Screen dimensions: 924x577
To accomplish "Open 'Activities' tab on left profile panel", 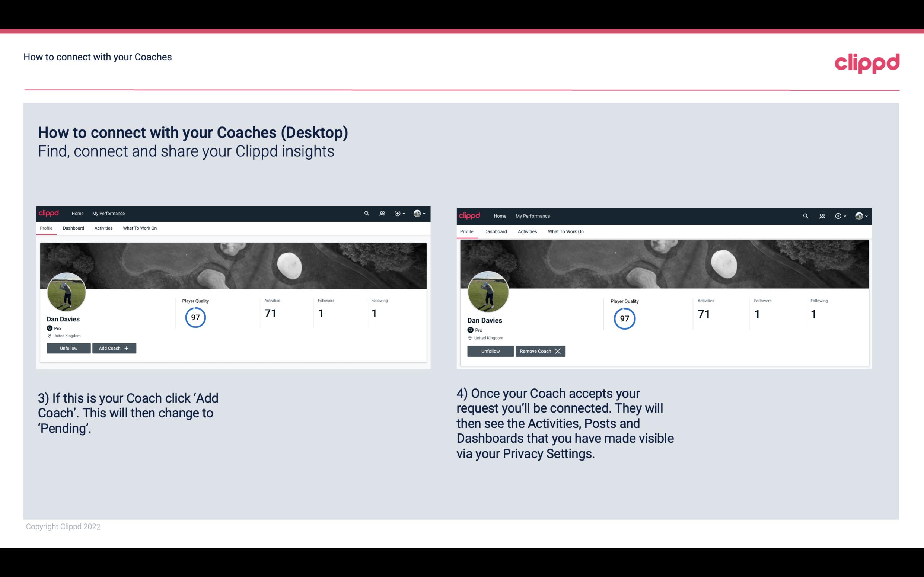I will pos(103,228).
